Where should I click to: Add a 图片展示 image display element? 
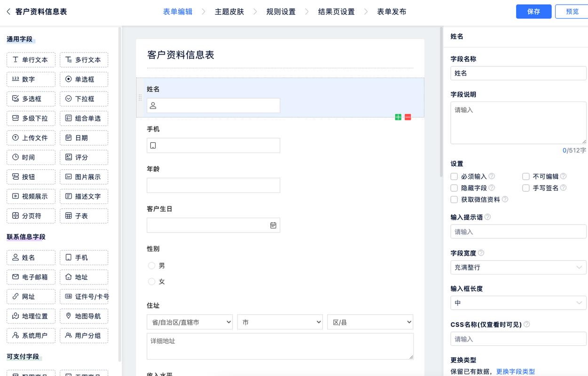point(84,177)
